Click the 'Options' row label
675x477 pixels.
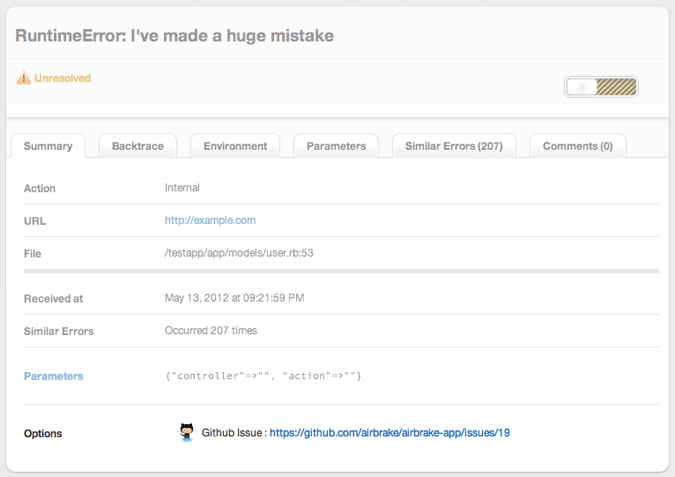(x=43, y=434)
